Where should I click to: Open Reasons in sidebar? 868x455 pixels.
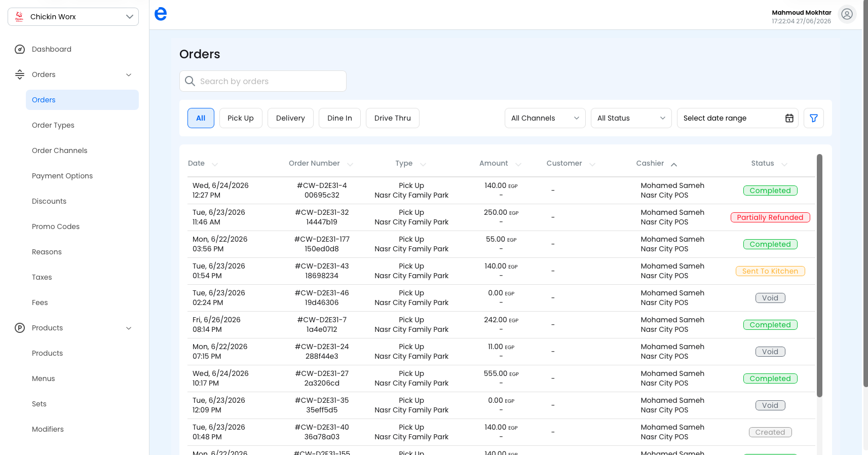coord(47,252)
